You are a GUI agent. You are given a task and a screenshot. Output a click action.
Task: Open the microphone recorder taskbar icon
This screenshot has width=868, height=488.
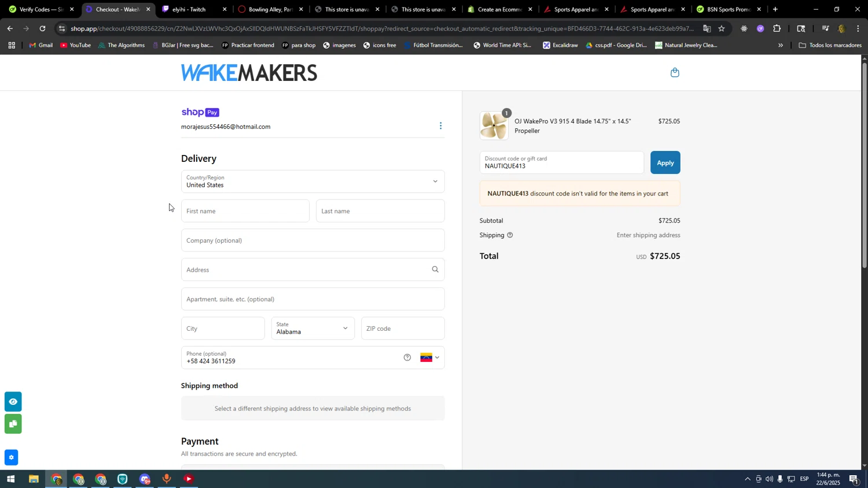click(167, 479)
